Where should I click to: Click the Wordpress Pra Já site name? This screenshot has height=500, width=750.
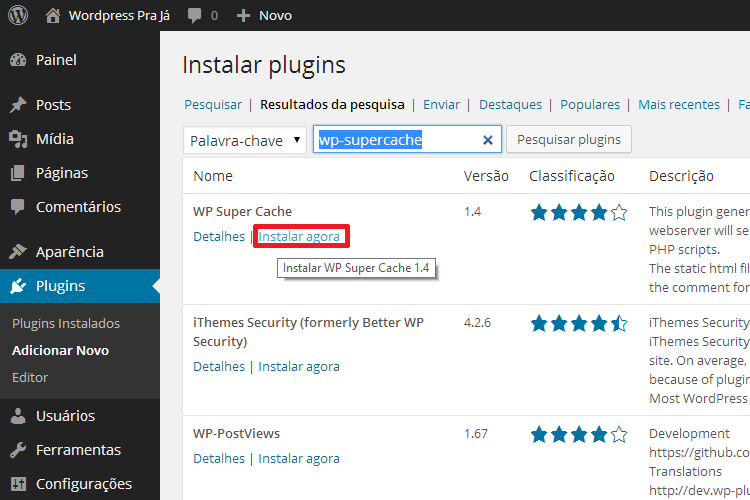point(119,16)
